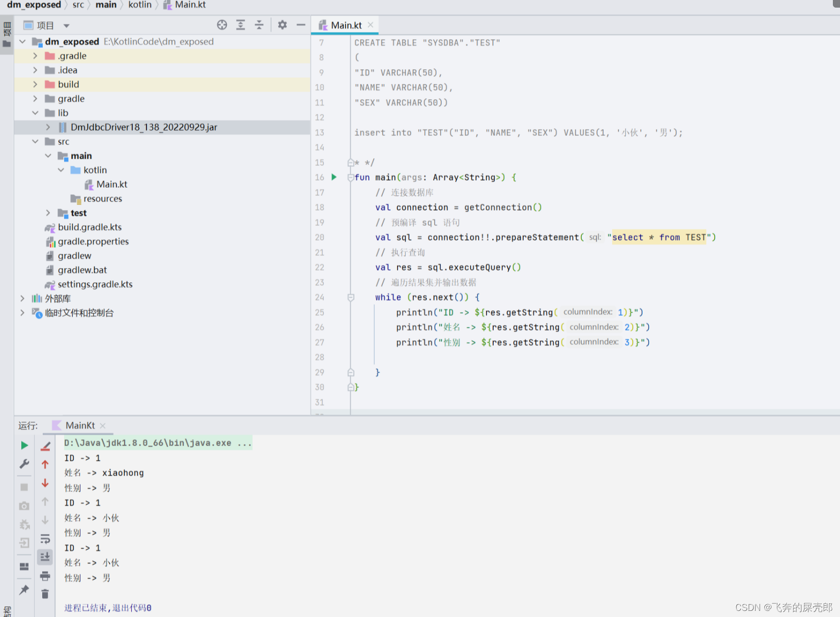Open the project view dropdown arrow
The width and height of the screenshot is (840, 617).
tap(66, 25)
